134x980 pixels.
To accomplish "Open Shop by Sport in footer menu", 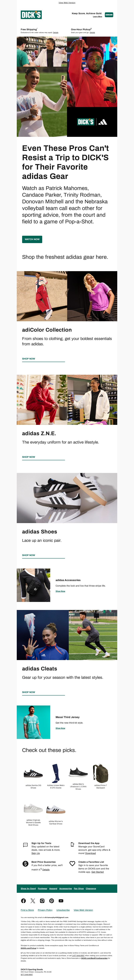I will 28,888.
